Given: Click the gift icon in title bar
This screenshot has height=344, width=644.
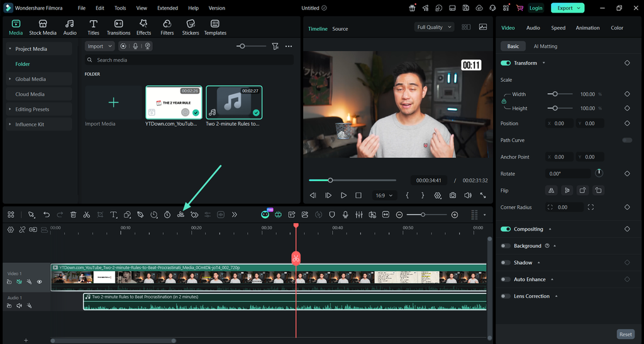Looking at the screenshot, I should click(412, 8).
